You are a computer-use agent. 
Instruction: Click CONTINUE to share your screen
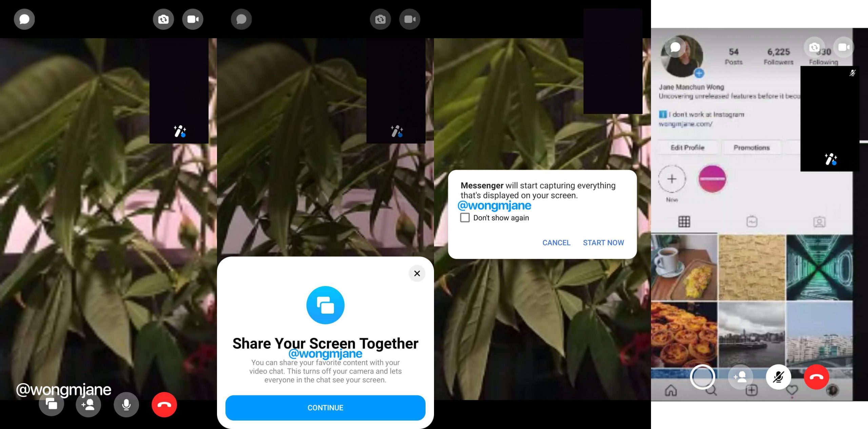point(325,407)
